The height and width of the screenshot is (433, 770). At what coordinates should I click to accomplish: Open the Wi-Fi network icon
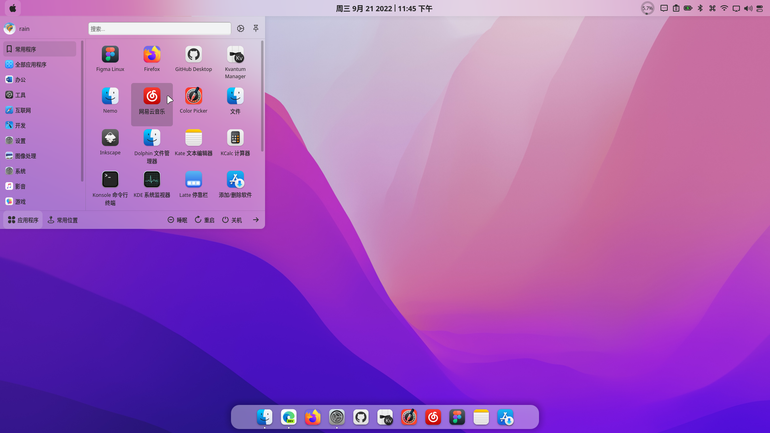coord(724,8)
